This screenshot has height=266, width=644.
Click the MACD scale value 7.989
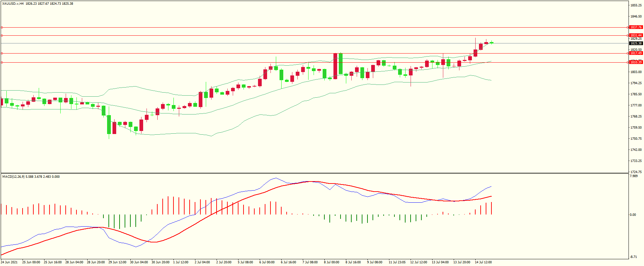pos(634,176)
